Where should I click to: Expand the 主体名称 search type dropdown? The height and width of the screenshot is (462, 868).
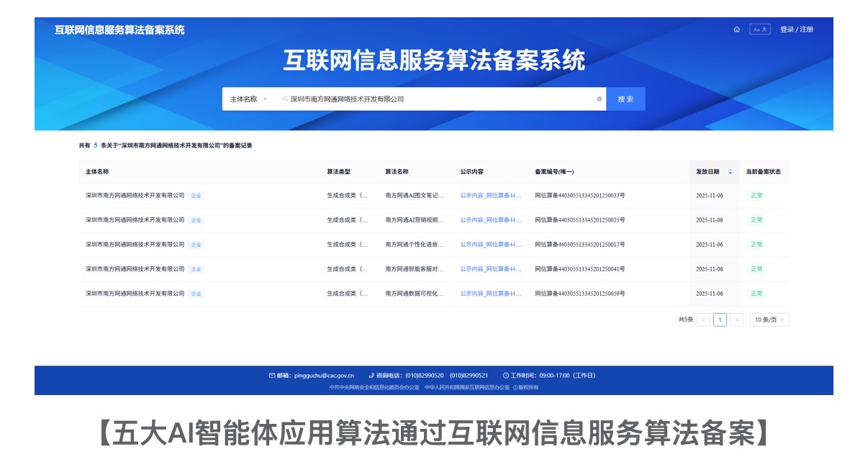(x=248, y=99)
